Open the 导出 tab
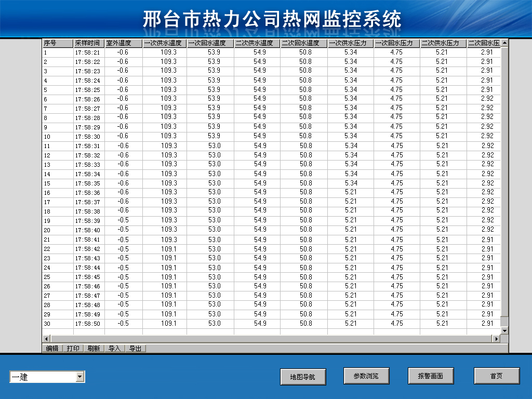 pyautogui.click(x=135, y=349)
